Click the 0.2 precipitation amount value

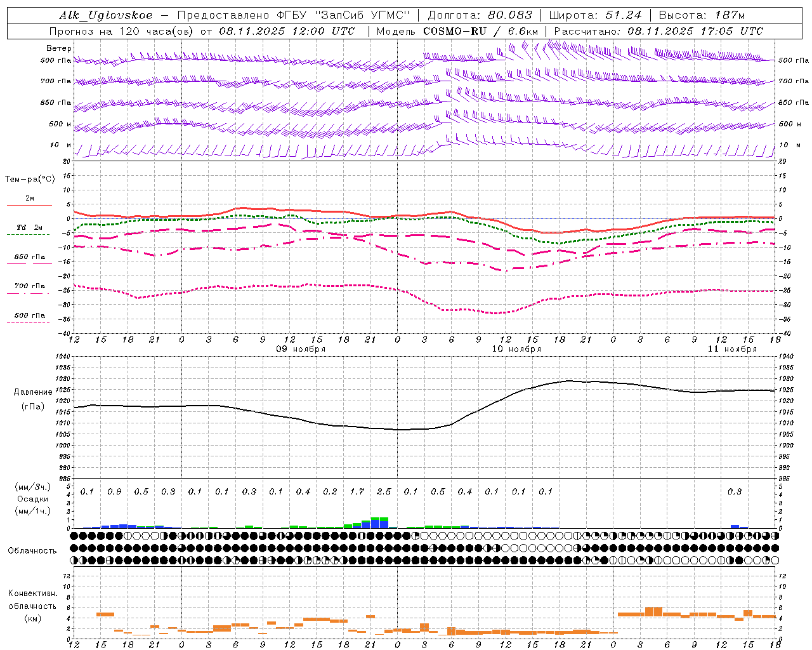pyautogui.click(x=330, y=492)
